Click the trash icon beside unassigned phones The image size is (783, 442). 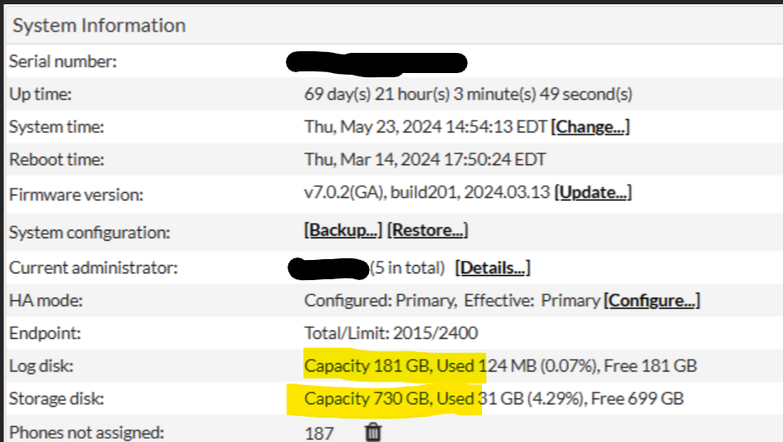pyautogui.click(x=373, y=432)
